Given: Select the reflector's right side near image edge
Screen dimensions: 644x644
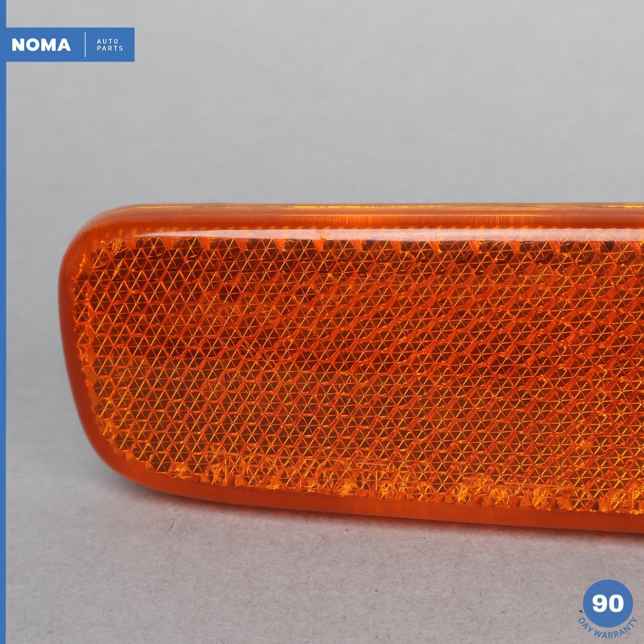Looking at the screenshot, I should [x=628, y=365].
